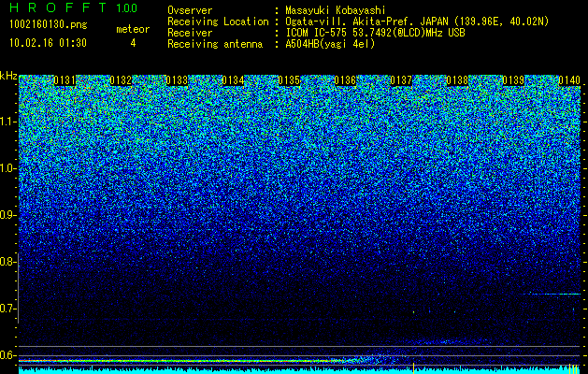Click the observer name Masayuki Kobayashi
The height and width of the screenshot is (374, 588).
(x=336, y=10)
